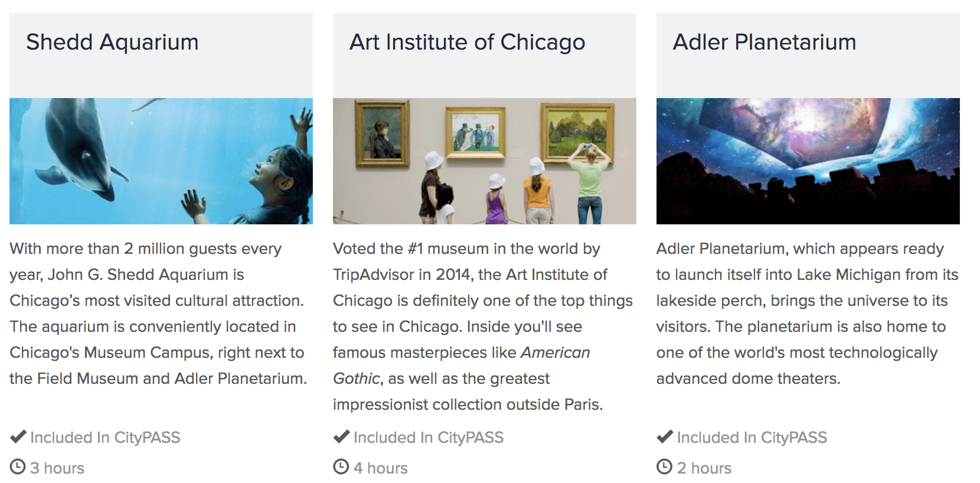Select the Adler Planetarium heading

pyautogui.click(x=765, y=43)
